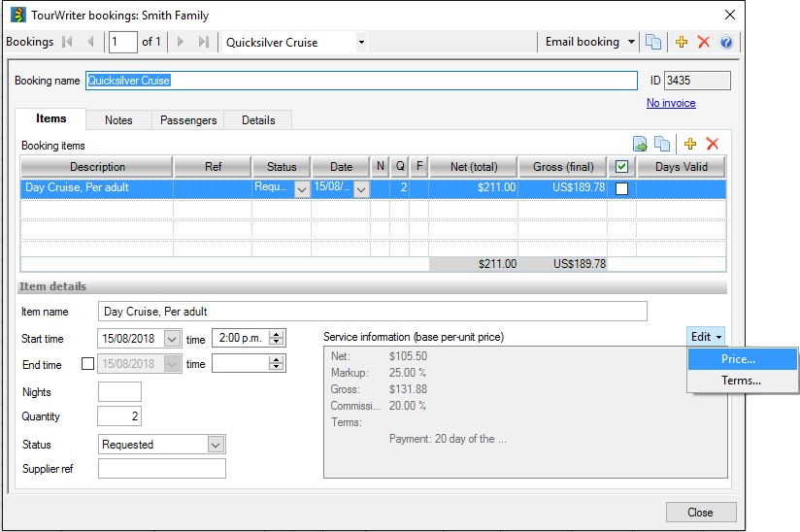The image size is (800, 532).
Task: Add a new booking with top plus icon
Action: pos(682,42)
